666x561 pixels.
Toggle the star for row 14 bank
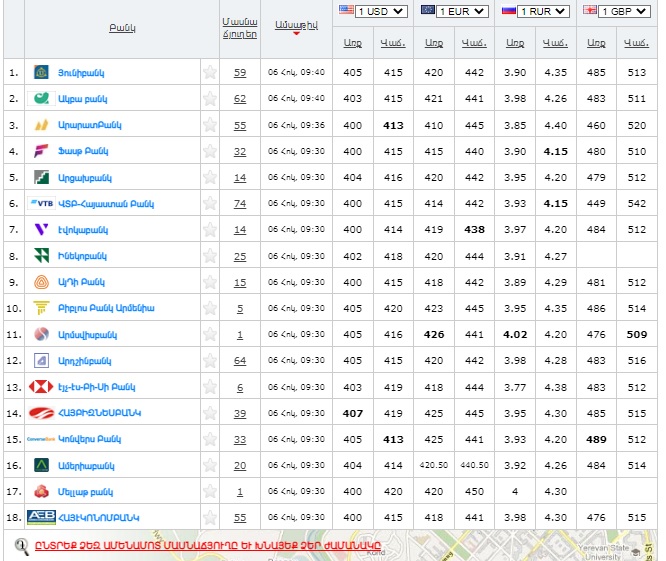click(x=210, y=413)
